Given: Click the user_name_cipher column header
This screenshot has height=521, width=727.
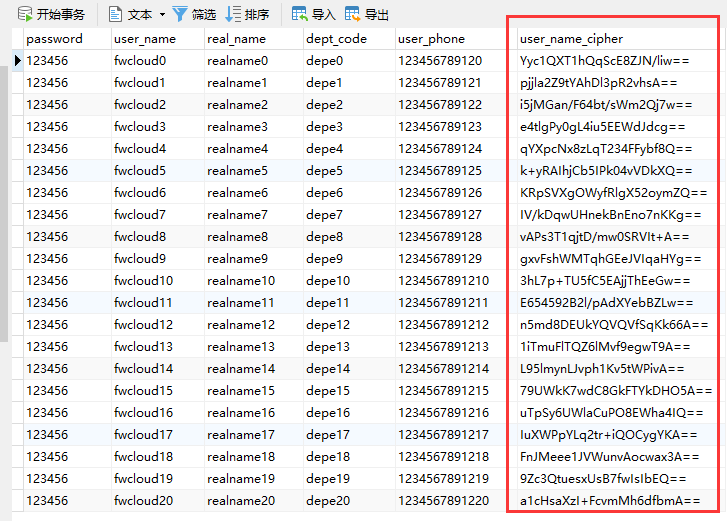Looking at the screenshot, I should tap(571, 39).
